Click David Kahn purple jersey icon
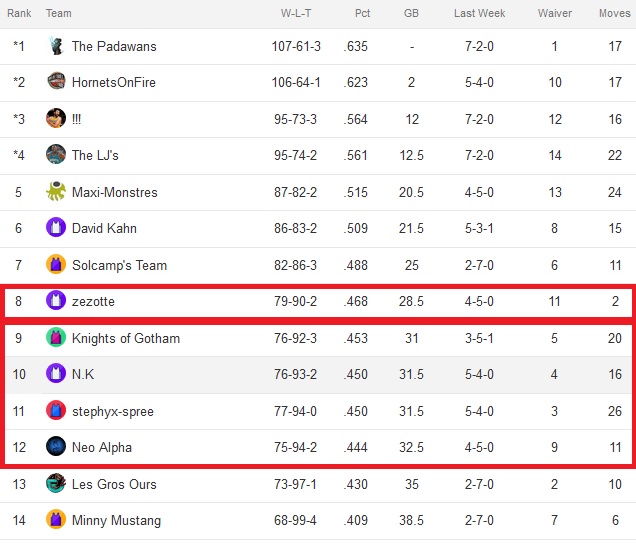 pos(56,227)
